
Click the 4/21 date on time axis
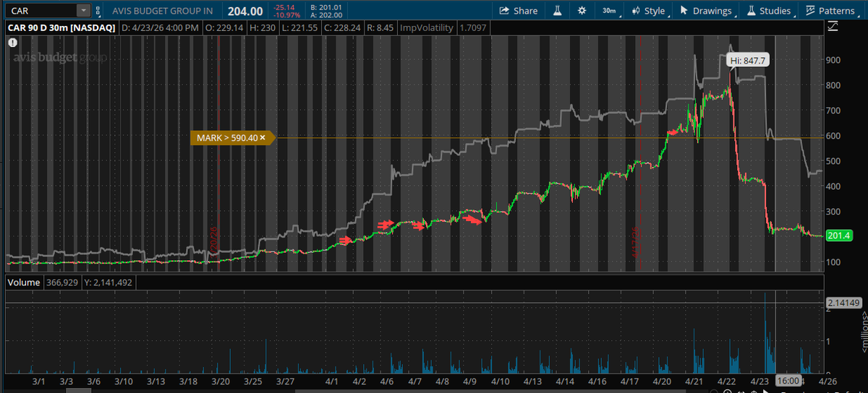[x=694, y=380]
